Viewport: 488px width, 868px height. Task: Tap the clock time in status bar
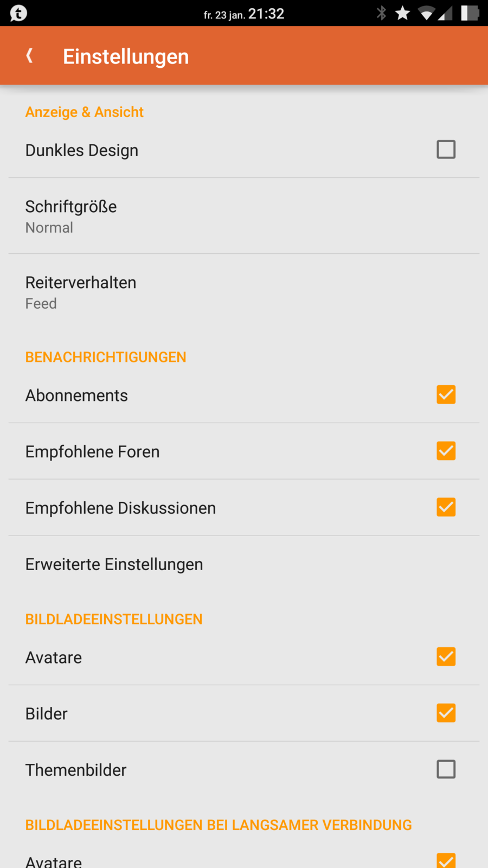pos(266,14)
